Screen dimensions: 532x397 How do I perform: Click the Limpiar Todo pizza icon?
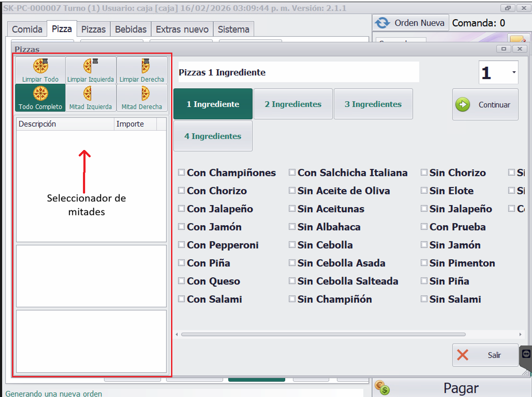tap(41, 66)
